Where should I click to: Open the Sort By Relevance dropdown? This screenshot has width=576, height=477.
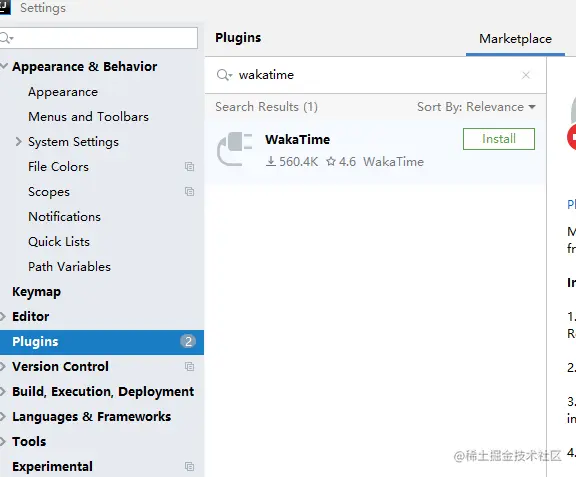coord(476,107)
